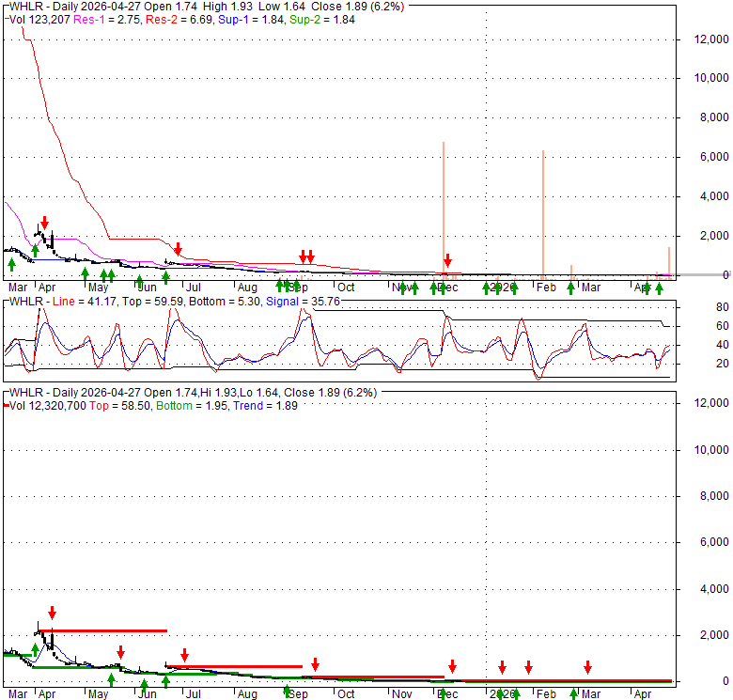733x700 pixels.
Task: Click the red down arrow above early March 2026 in bottom chart
Action: point(587,667)
